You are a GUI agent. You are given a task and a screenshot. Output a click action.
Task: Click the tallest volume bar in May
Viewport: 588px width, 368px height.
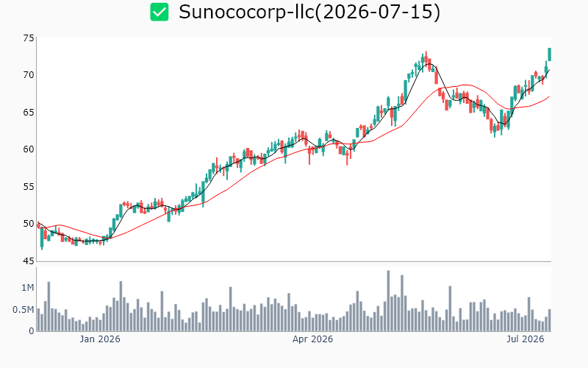coord(388,301)
